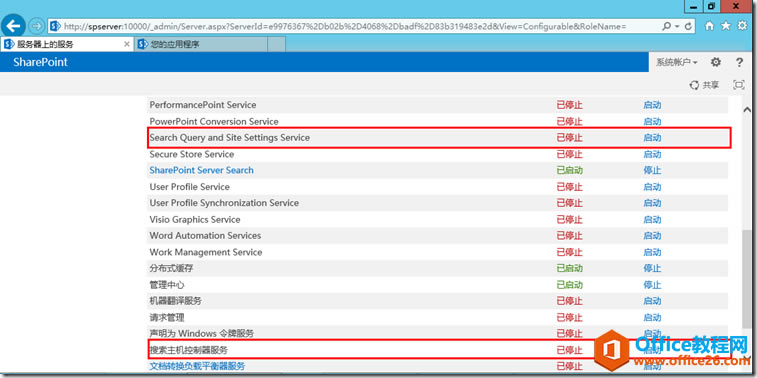Click the browser forward arrow button
The image size is (757, 378).
tap(36, 26)
